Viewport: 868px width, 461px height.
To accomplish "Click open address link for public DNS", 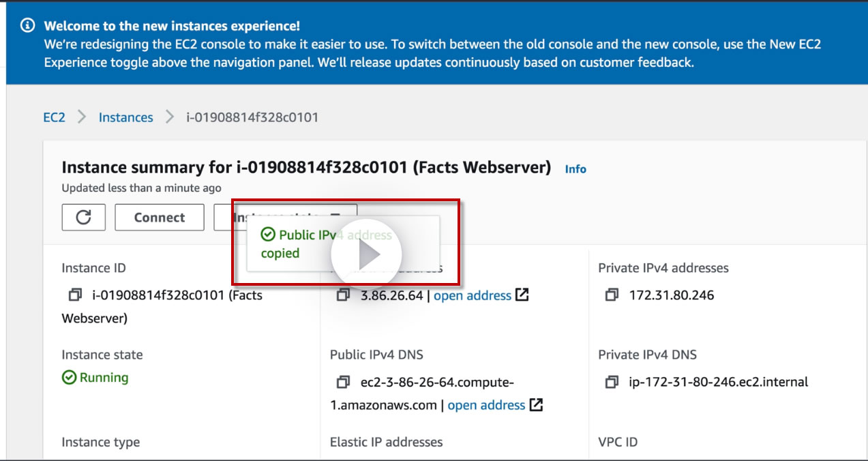I will click(486, 405).
